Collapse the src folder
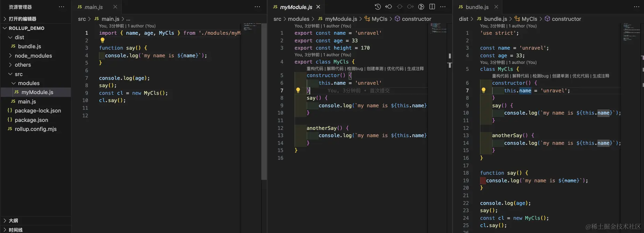 (10, 74)
